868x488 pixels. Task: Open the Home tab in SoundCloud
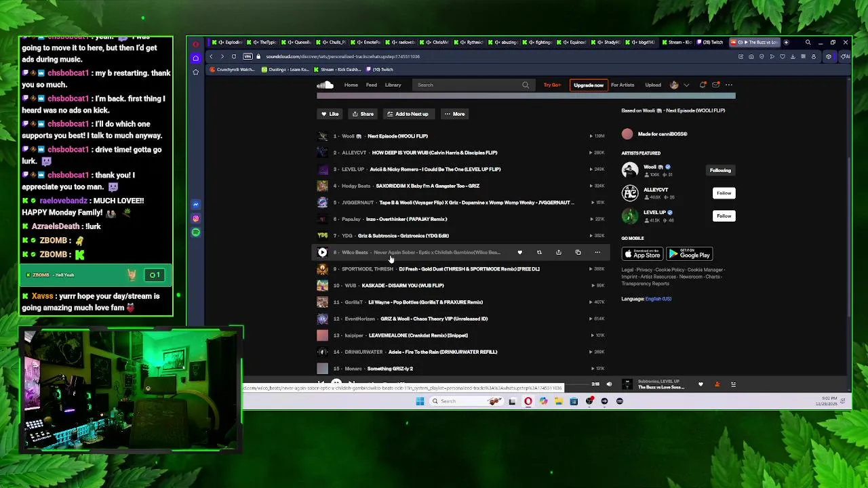(351, 85)
